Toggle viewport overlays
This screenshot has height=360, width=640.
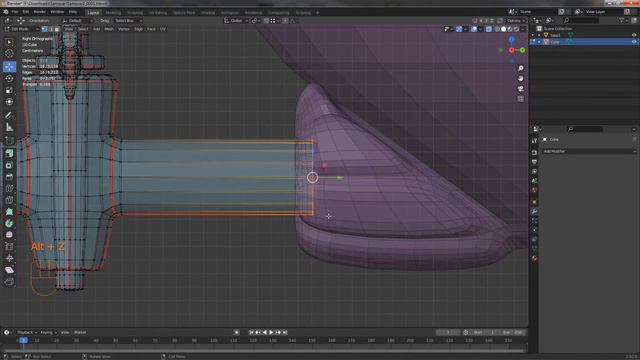pyautogui.click(x=474, y=29)
